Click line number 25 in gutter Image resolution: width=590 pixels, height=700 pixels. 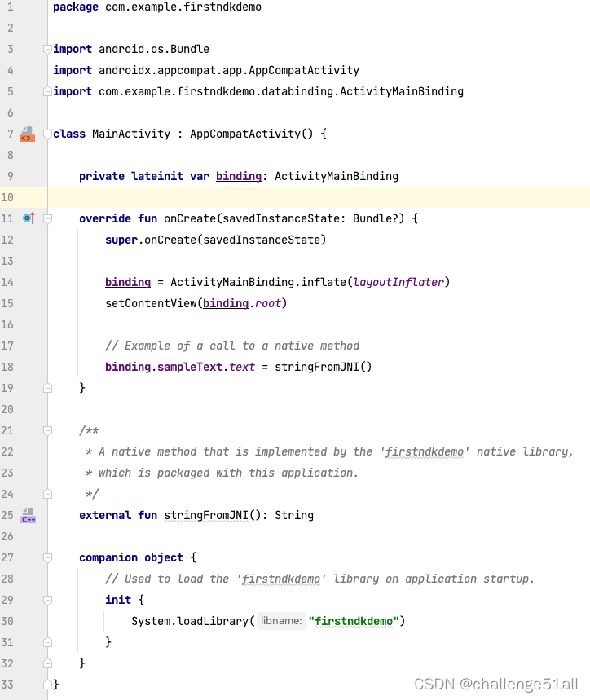click(x=7, y=515)
